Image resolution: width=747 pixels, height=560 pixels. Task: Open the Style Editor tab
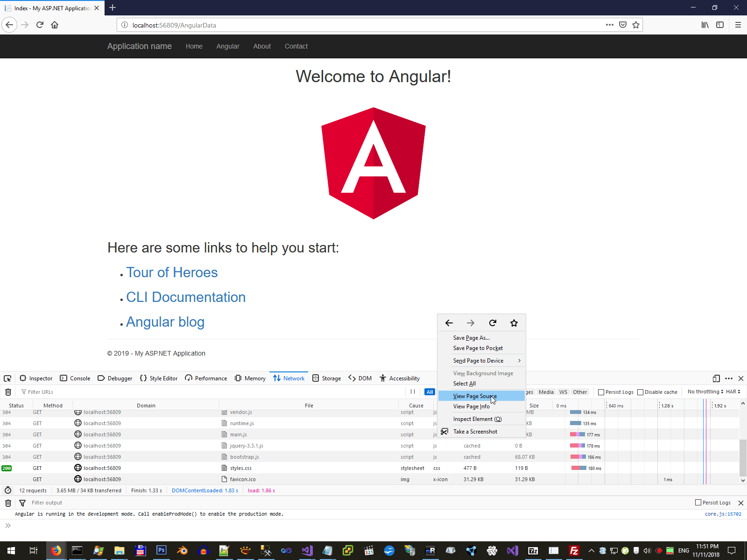(159, 378)
